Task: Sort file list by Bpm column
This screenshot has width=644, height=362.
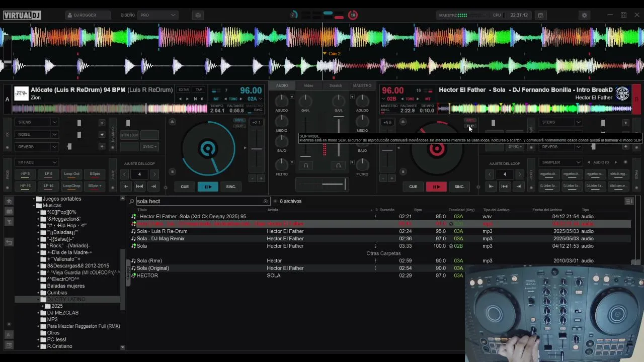Action: (418, 210)
